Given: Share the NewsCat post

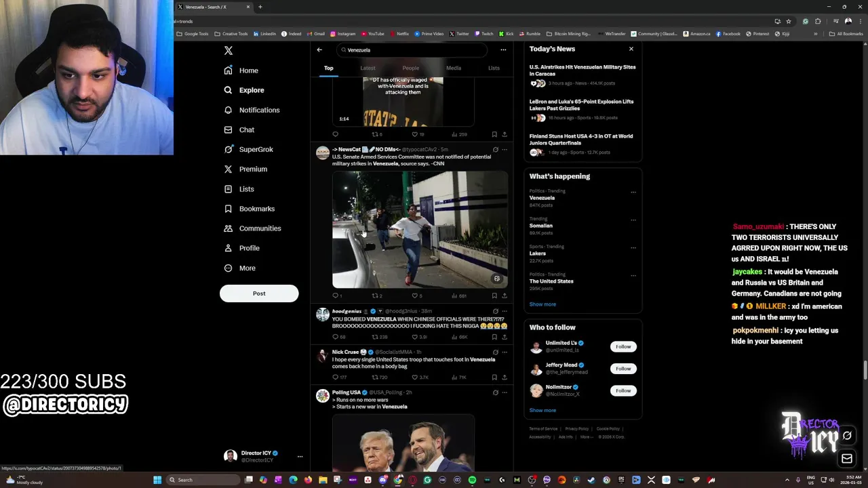Looking at the screenshot, I should point(504,296).
